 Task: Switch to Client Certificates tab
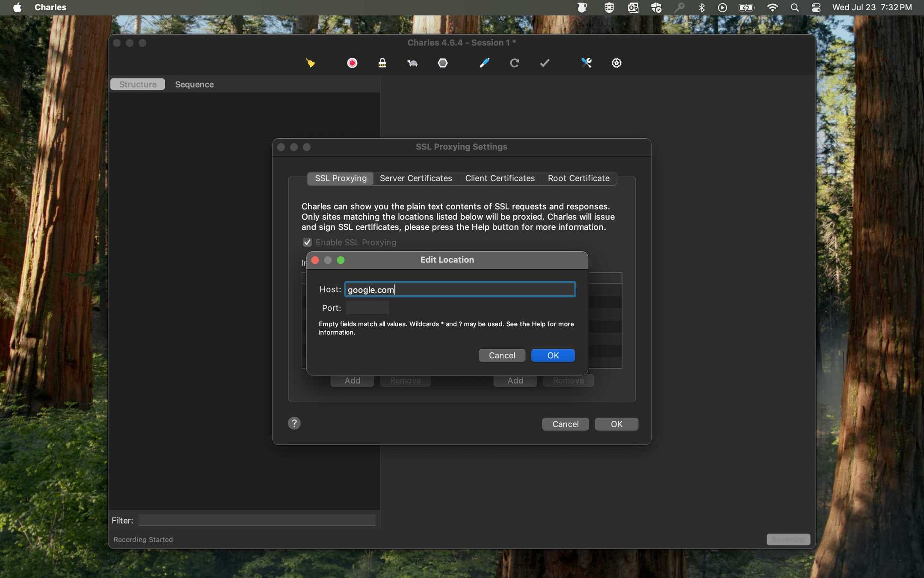[500, 178]
